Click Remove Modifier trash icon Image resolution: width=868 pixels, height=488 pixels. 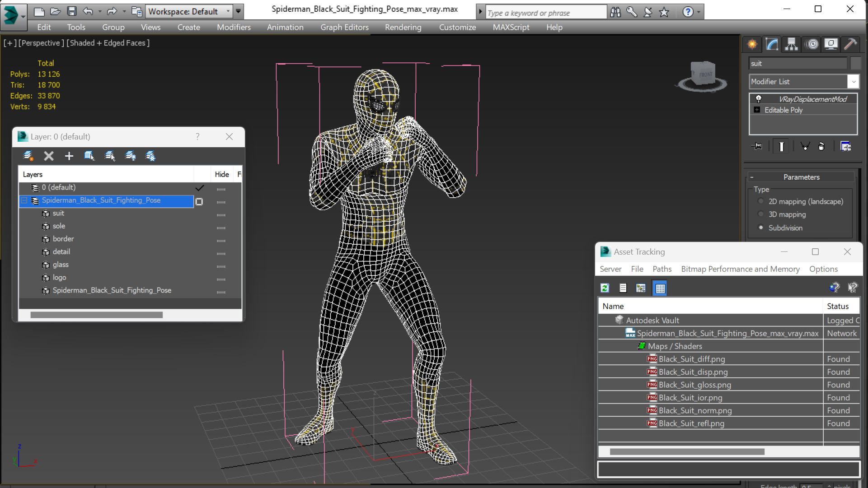click(x=821, y=146)
